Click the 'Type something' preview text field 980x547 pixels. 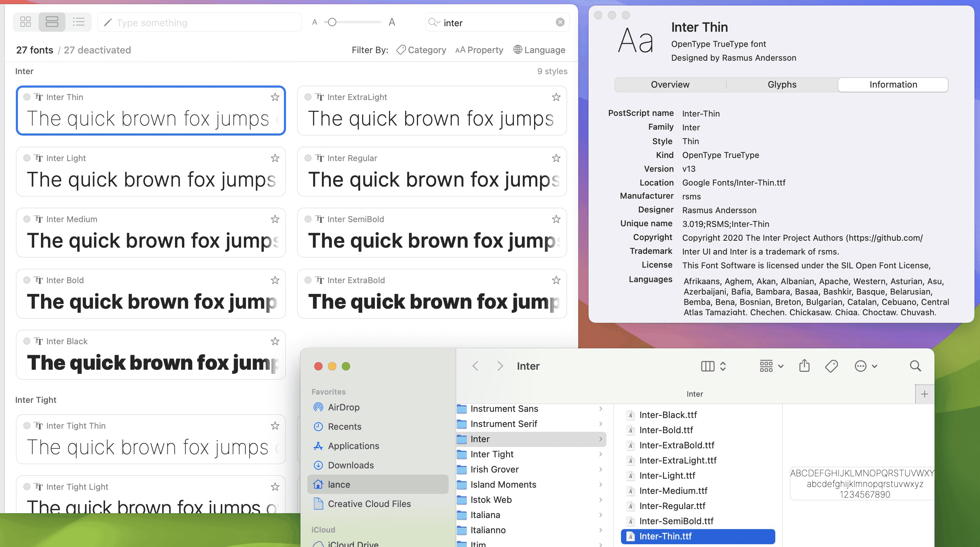click(200, 22)
